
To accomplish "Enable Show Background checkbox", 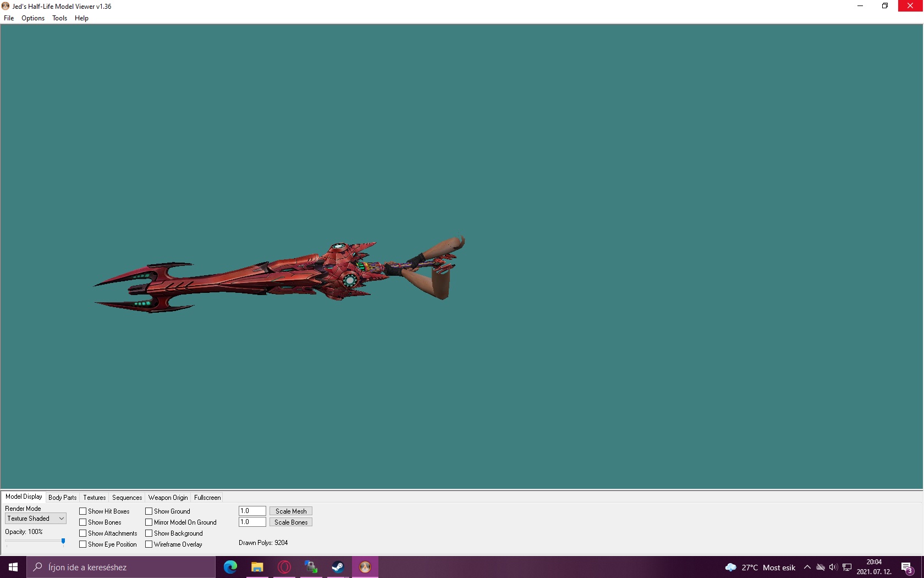I will [149, 533].
